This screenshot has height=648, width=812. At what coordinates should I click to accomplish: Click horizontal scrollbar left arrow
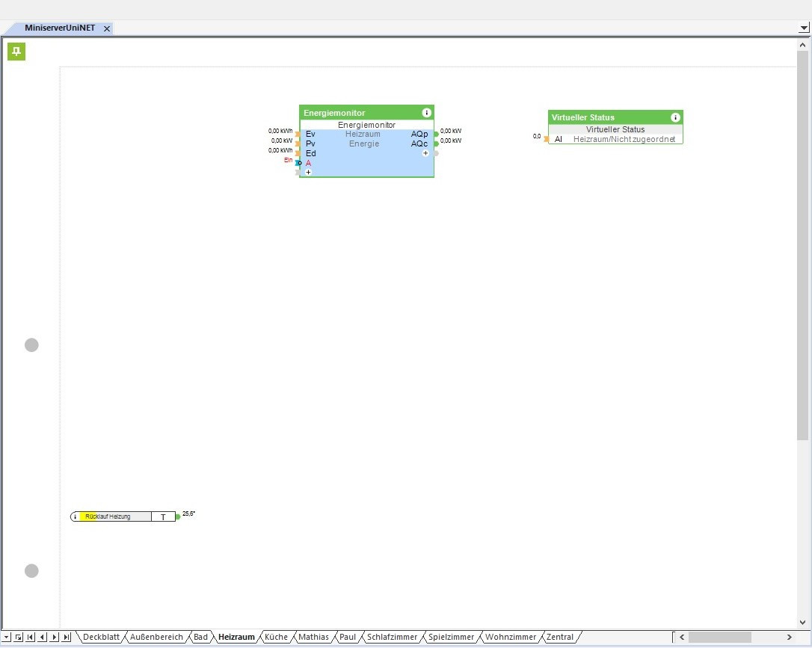pyautogui.click(x=682, y=637)
